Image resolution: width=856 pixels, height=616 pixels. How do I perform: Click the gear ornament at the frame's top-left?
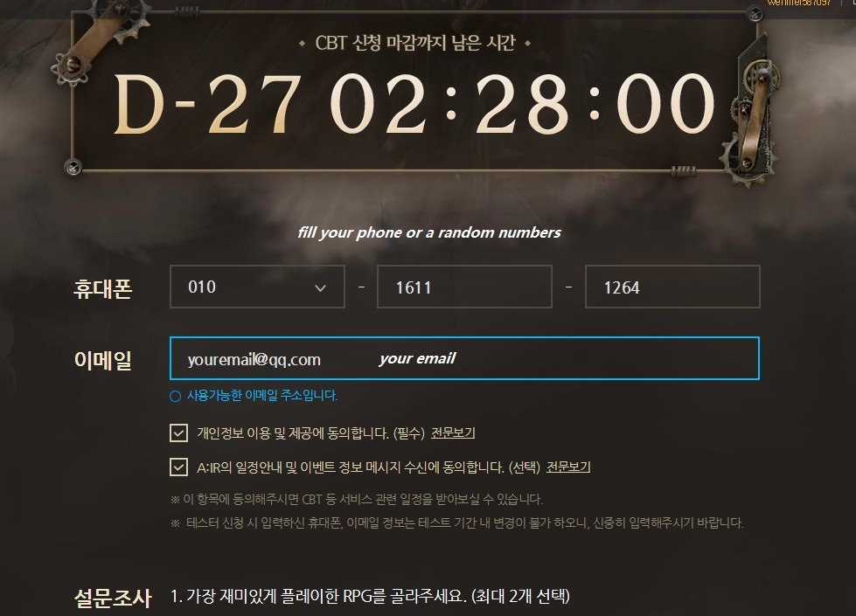[70, 67]
